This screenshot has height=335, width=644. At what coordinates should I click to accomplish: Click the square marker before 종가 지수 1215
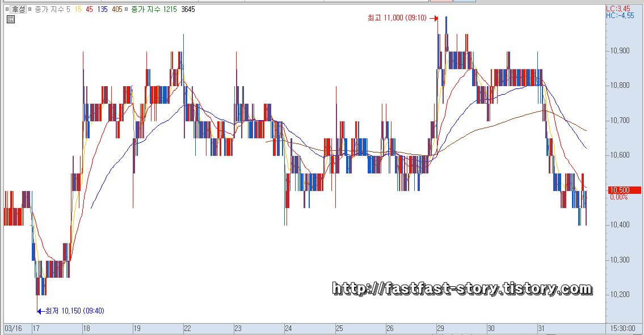127,9
